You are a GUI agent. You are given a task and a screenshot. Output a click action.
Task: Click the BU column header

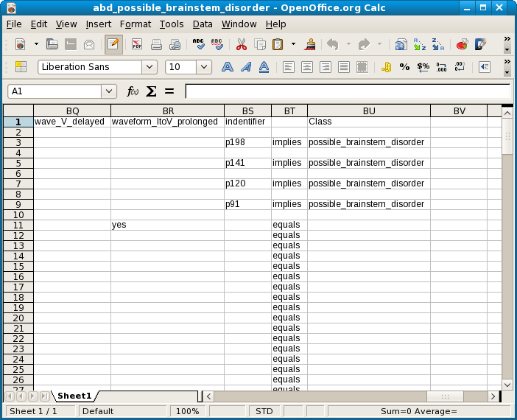368,111
